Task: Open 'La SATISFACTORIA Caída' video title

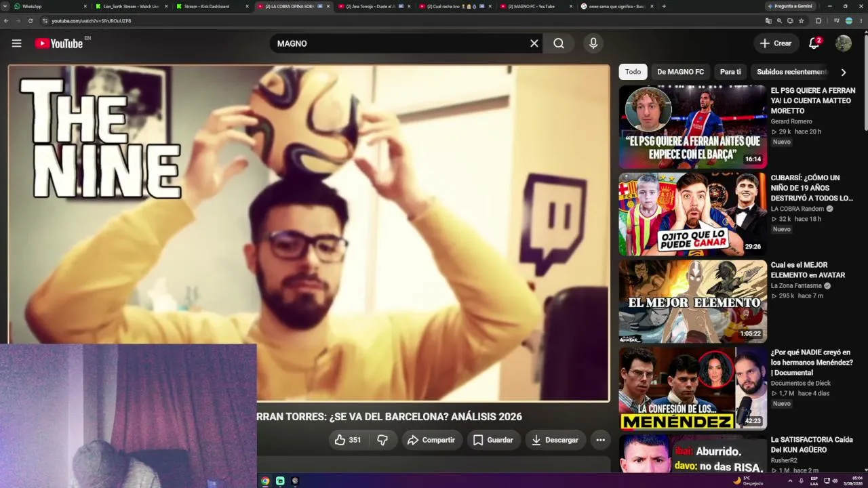Action: point(812,445)
